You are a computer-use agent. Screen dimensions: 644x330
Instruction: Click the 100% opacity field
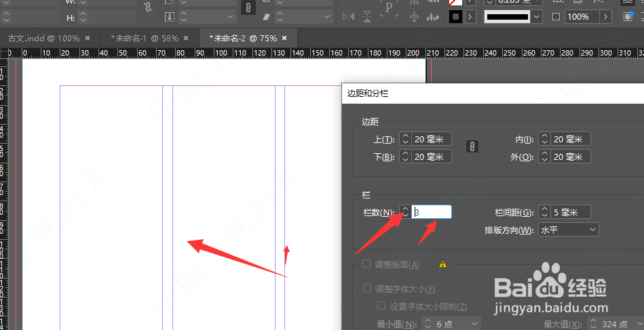(x=582, y=17)
